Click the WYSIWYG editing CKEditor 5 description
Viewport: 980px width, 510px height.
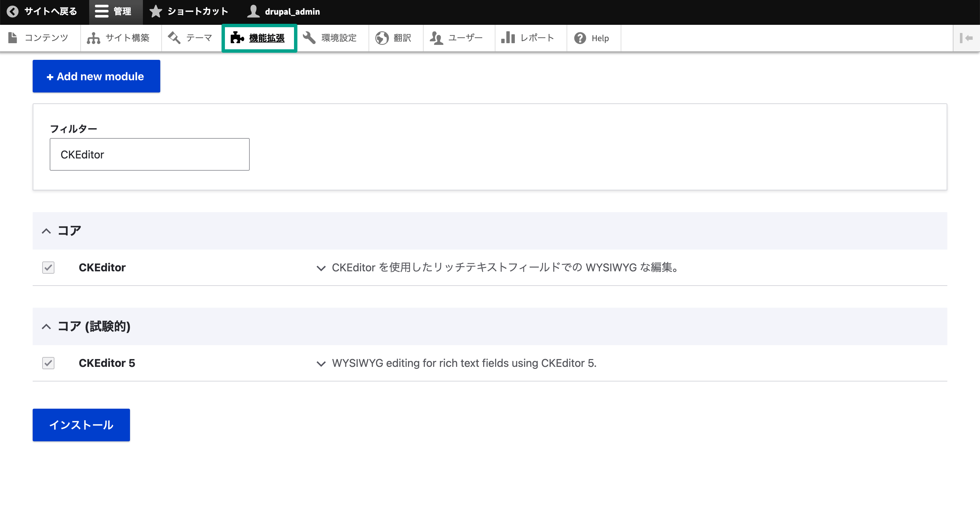[x=464, y=363]
